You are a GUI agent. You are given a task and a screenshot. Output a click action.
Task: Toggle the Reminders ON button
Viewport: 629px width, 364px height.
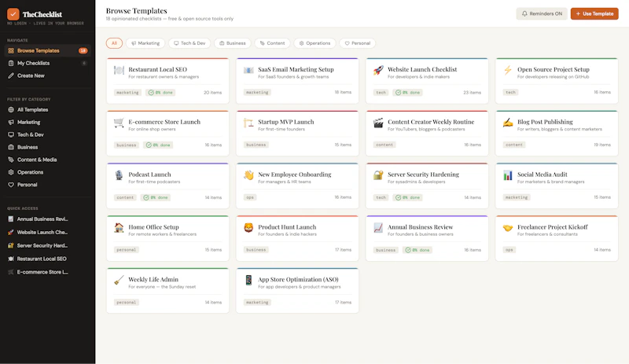point(542,13)
